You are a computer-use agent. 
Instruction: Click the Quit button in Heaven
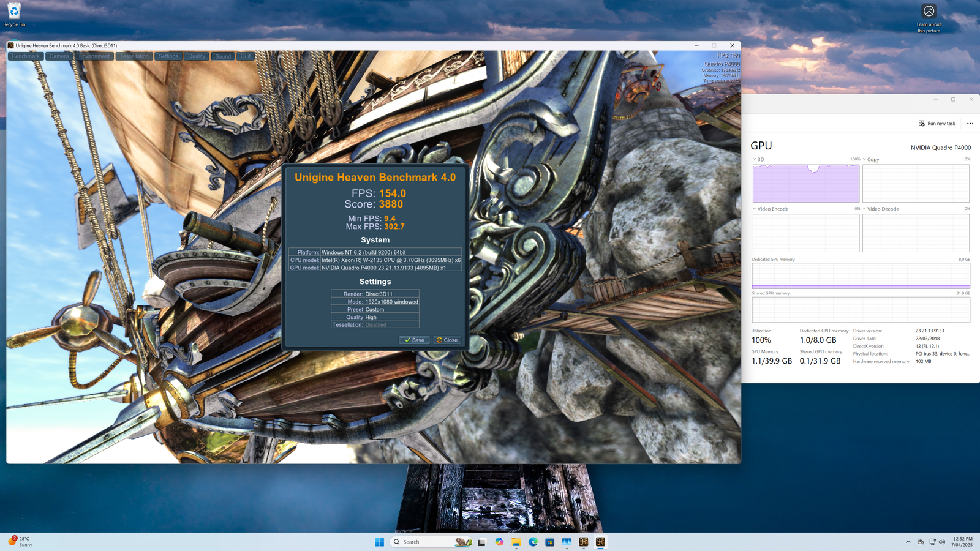click(246, 56)
